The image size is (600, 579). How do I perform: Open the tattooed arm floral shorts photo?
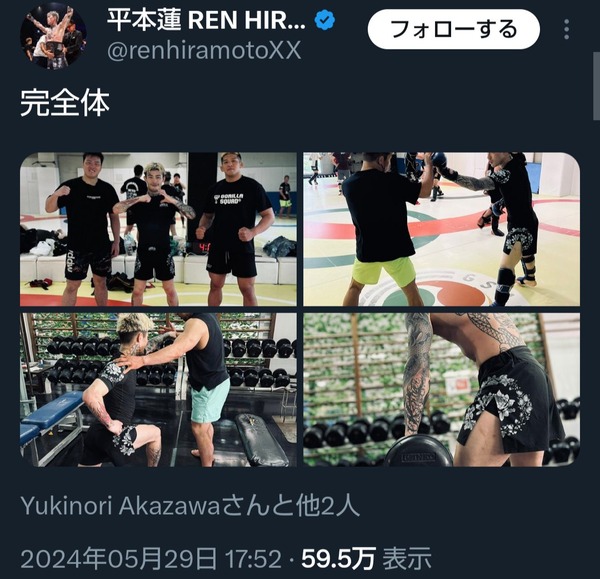(x=442, y=390)
